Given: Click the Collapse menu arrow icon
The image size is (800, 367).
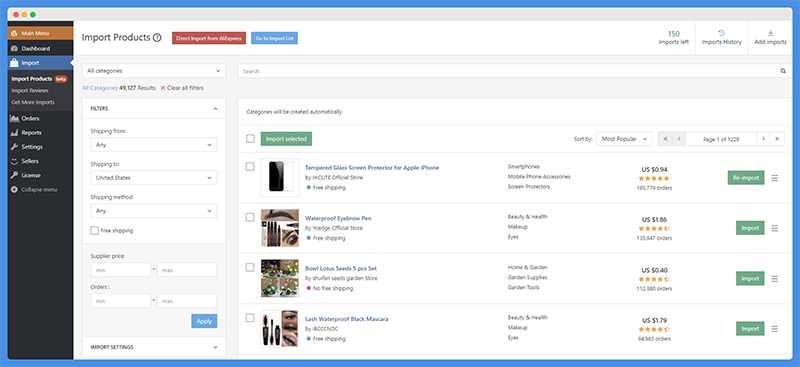Looking at the screenshot, I should [14, 189].
